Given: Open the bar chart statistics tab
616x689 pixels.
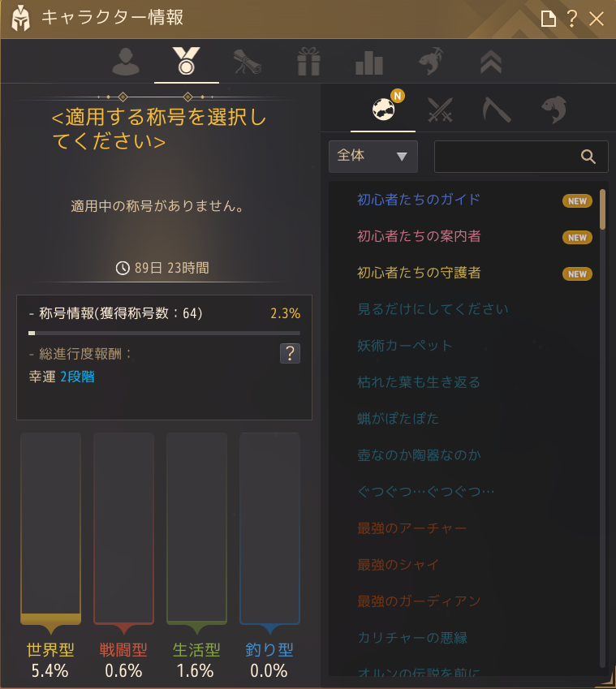Looking at the screenshot, I should 369,62.
